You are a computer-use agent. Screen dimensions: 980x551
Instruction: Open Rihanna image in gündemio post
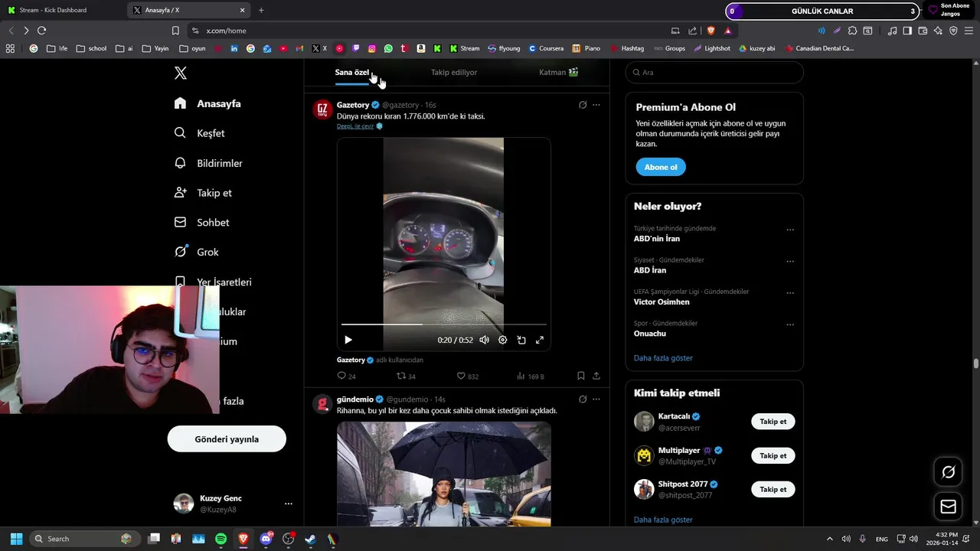pos(444,474)
